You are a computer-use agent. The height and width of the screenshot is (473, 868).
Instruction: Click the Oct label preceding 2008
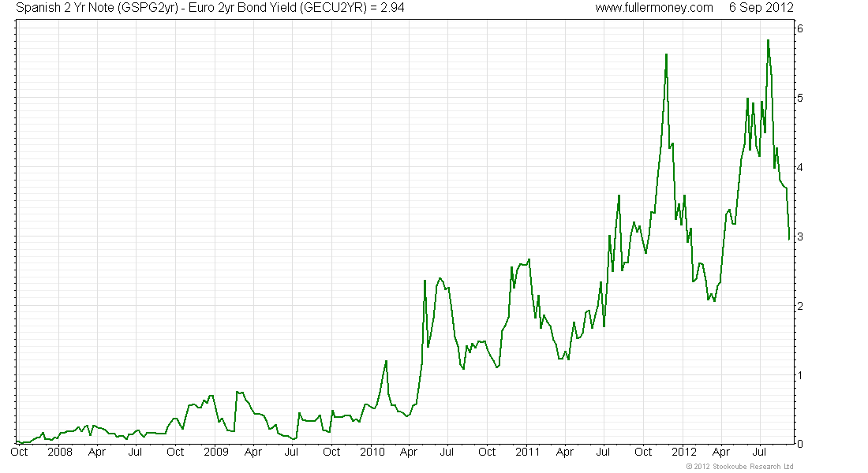(x=20, y=452)
